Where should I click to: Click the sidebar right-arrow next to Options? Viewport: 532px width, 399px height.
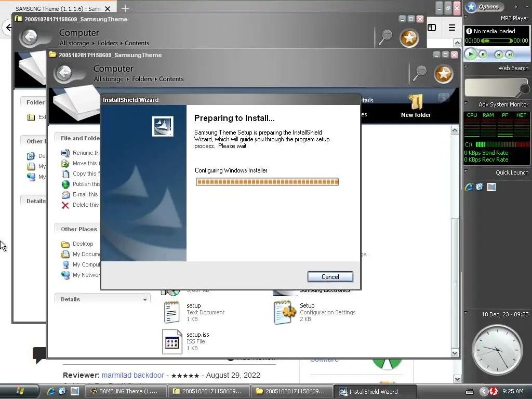click(516, 6)
